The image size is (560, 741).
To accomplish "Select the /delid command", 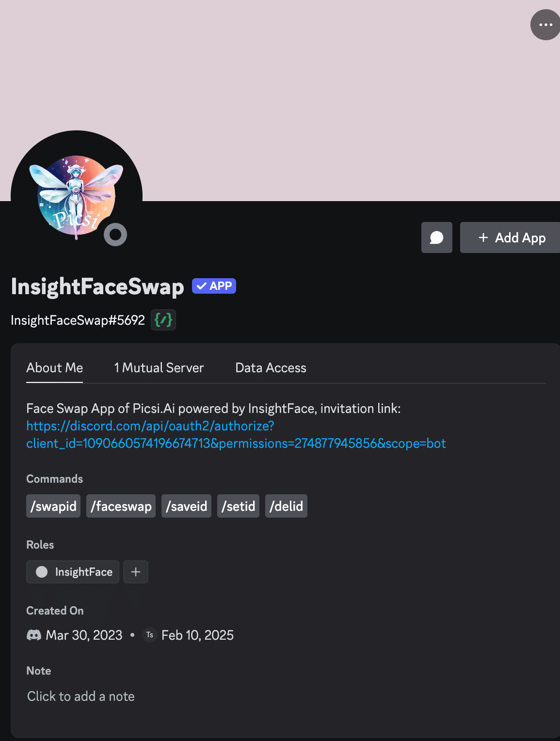I will point(286,505).
